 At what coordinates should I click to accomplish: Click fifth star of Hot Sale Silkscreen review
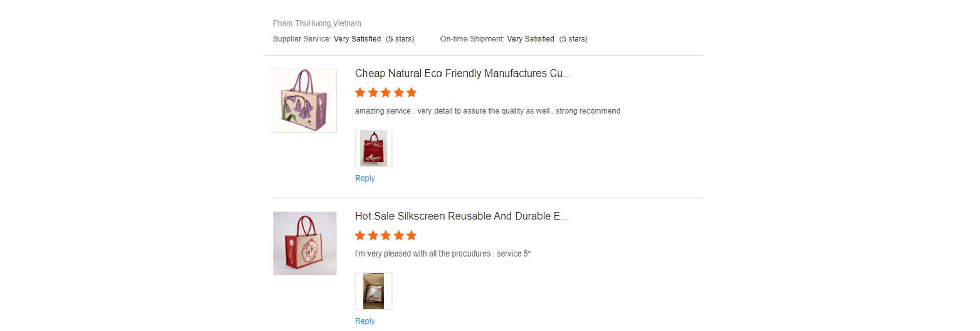pyautogui.click(x=412, y=236)
